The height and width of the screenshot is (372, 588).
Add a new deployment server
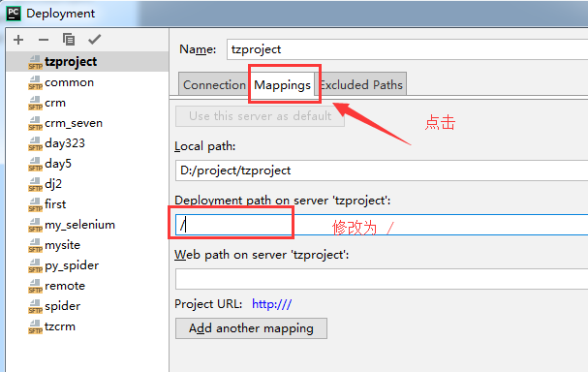point(18,40)
